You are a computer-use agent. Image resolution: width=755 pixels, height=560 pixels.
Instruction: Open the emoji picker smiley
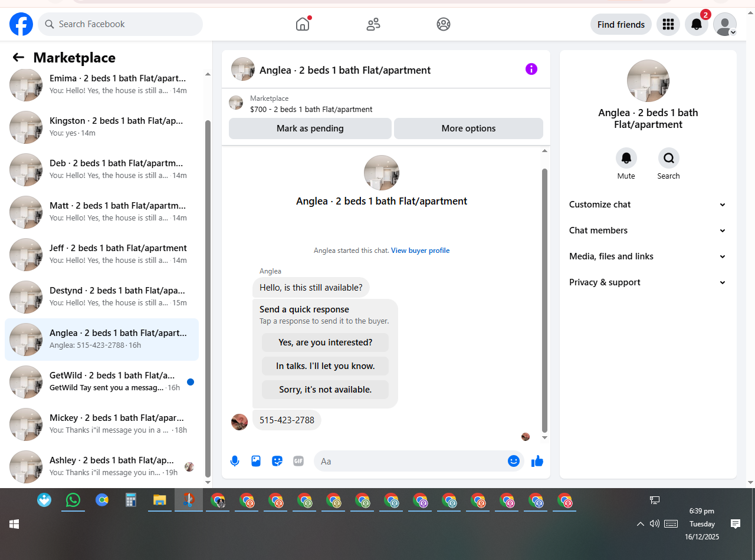(514, 461)
